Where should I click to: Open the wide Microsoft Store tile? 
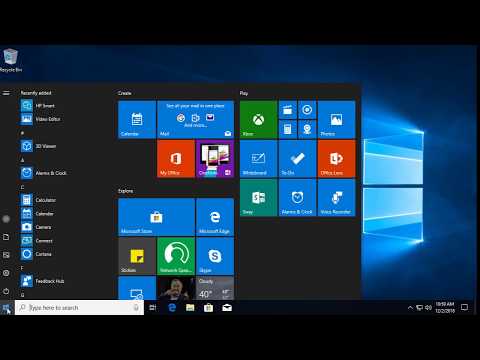point(156,217)
